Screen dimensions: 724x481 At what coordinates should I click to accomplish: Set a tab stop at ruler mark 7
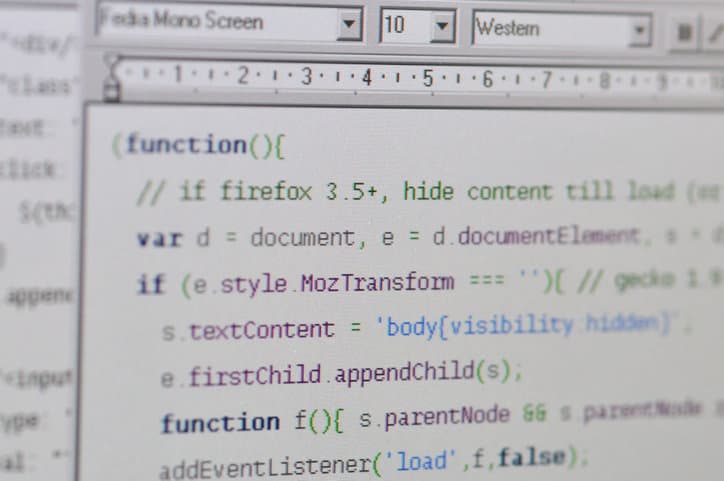point(547,80)
